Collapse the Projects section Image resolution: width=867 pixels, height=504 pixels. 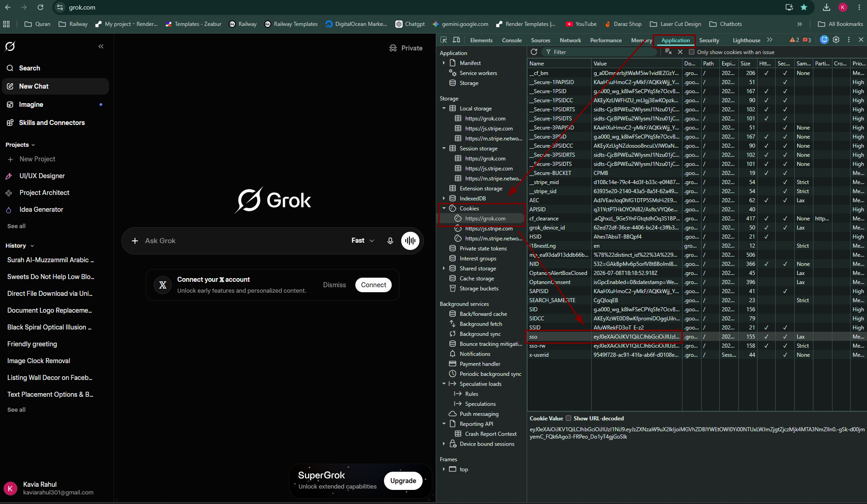click(20, 145)
